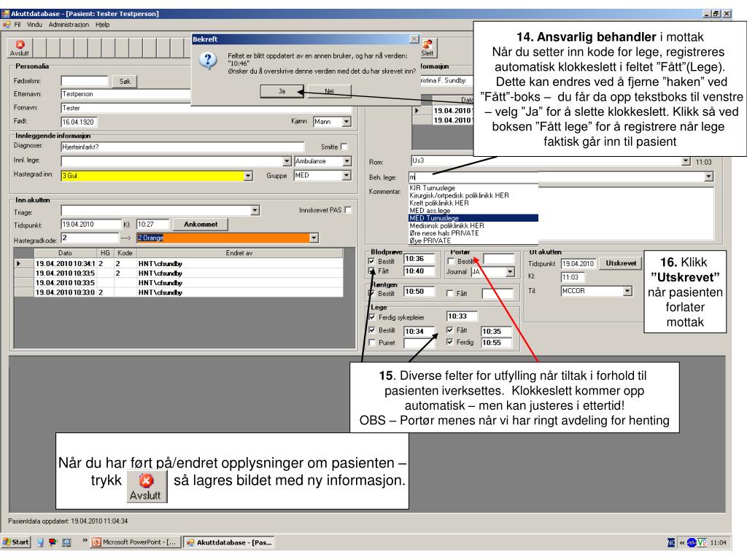Image resolution: width=747 pixels, height=560 pixels.
Task: Click Ja in the Bekreft dialog
Action: [282, 91]
